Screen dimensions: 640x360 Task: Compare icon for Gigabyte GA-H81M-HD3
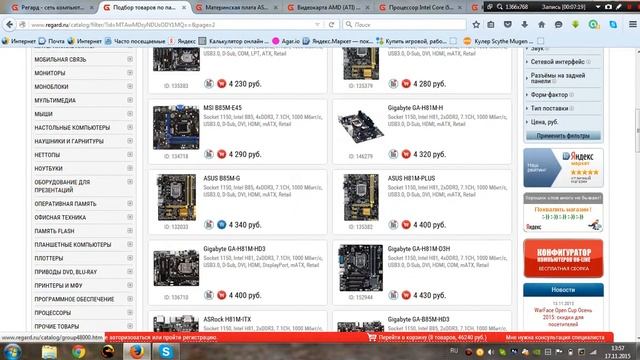pyautogui.click(x=209, y=295)
